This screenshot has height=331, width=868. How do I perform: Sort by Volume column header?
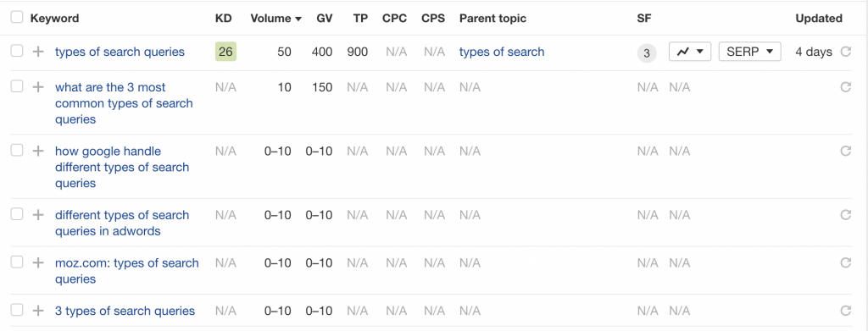(x=275, y=19)
